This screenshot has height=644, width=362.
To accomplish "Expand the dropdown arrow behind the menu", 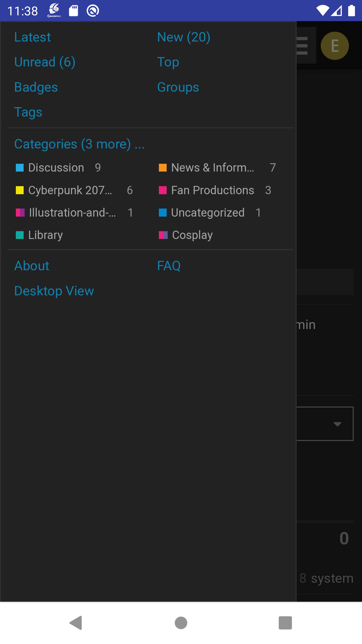I will pos(337,424).
